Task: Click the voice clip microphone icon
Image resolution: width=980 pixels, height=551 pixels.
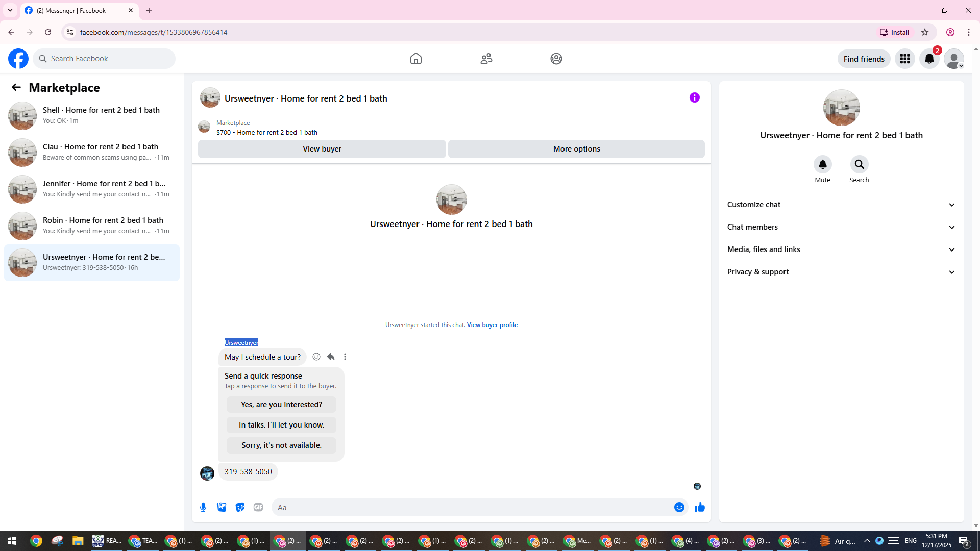Action: tap(203, 507)
